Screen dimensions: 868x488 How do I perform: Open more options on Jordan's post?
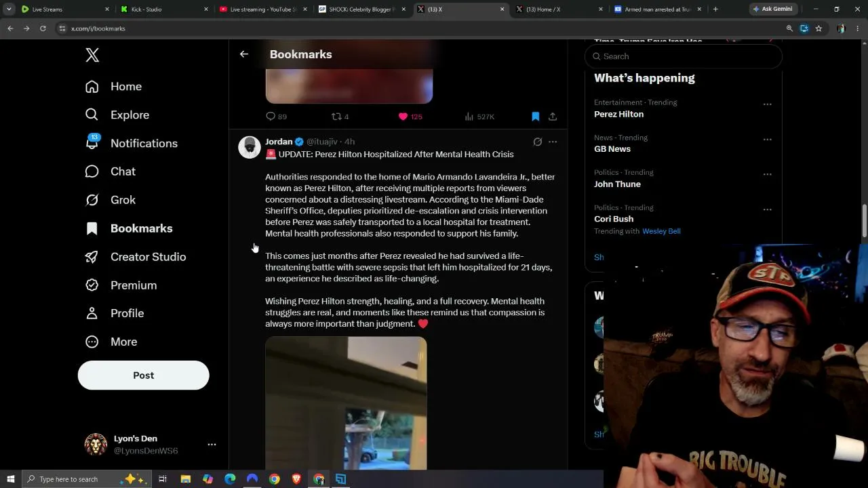tap(553, 142)
